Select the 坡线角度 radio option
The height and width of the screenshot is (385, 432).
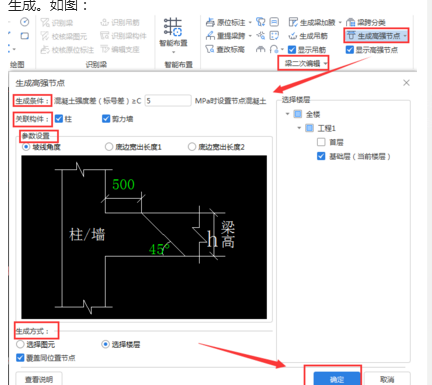pos(26,147)
